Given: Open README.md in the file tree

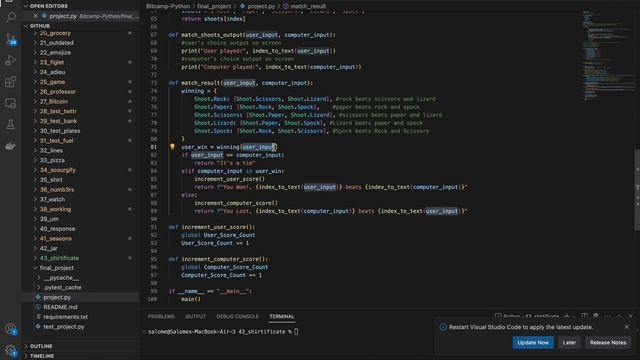Looking at the screenshot, I should (60, 307).
